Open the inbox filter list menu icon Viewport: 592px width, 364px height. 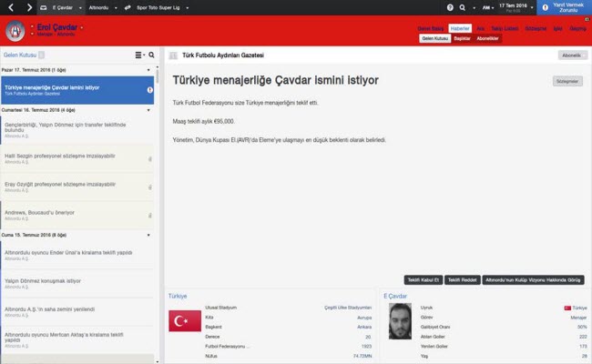138,56
